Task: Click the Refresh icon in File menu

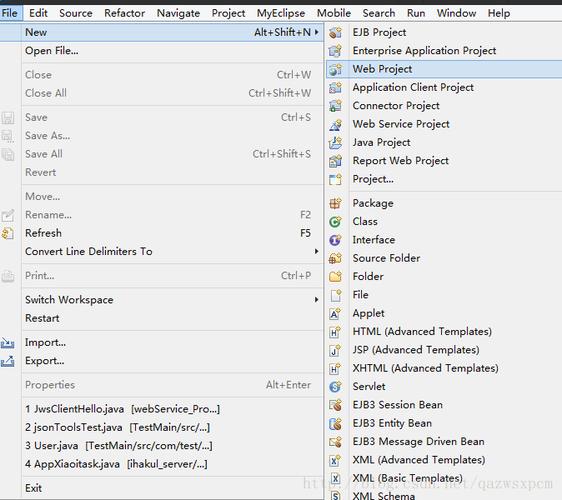Action: point(8,233)
